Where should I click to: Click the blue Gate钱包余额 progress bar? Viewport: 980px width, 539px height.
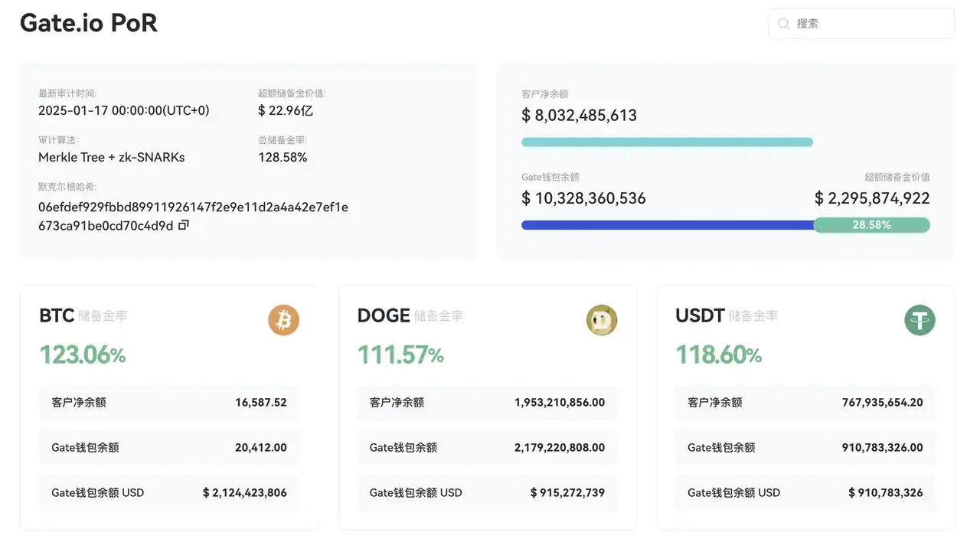click(668, 225)
